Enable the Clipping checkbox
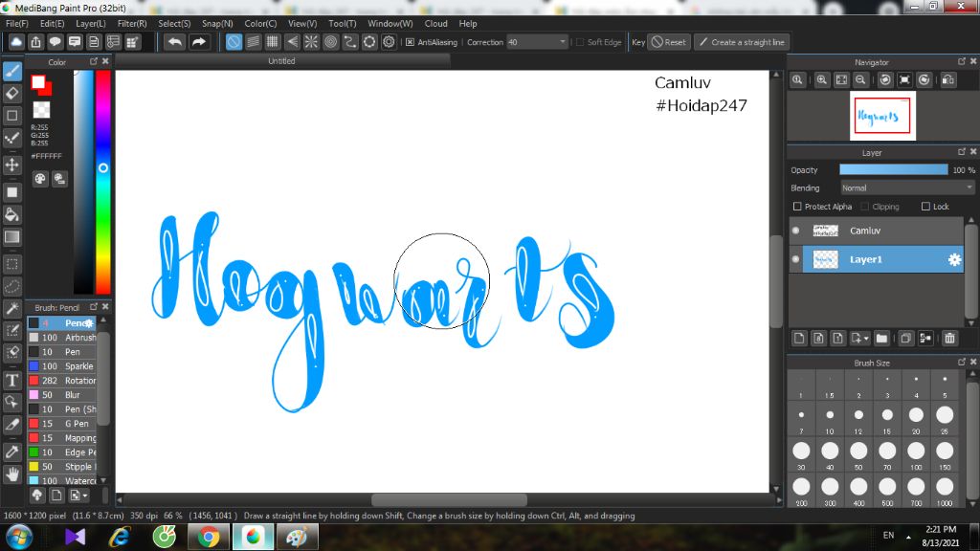Image resolution: width=980 pixels, height=551 pixels. [865, 207]
